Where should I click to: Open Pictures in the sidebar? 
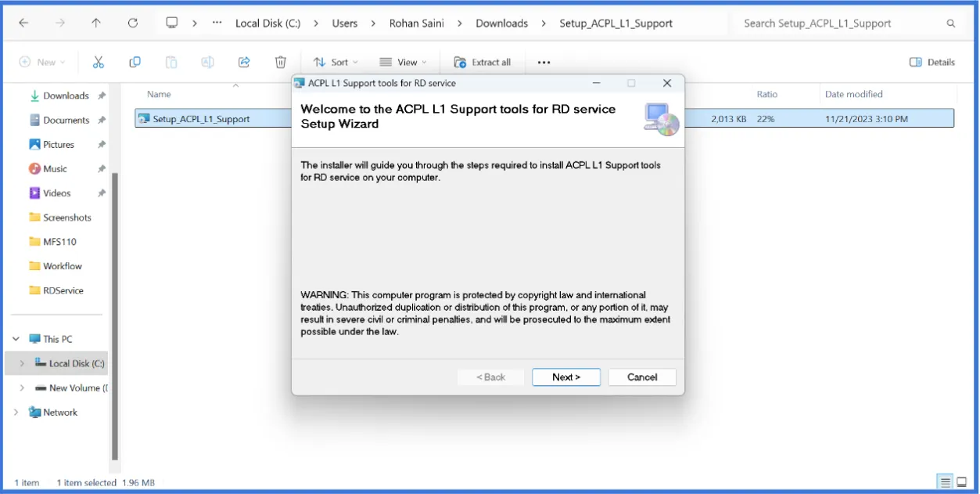58,144
